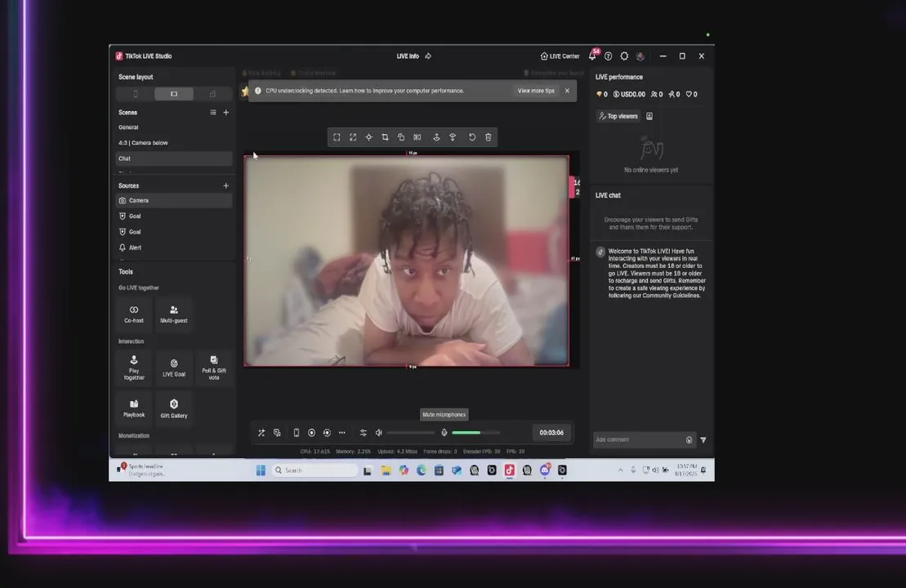
Task: Click the share arrow next to LIVE info
Action: 428,56
